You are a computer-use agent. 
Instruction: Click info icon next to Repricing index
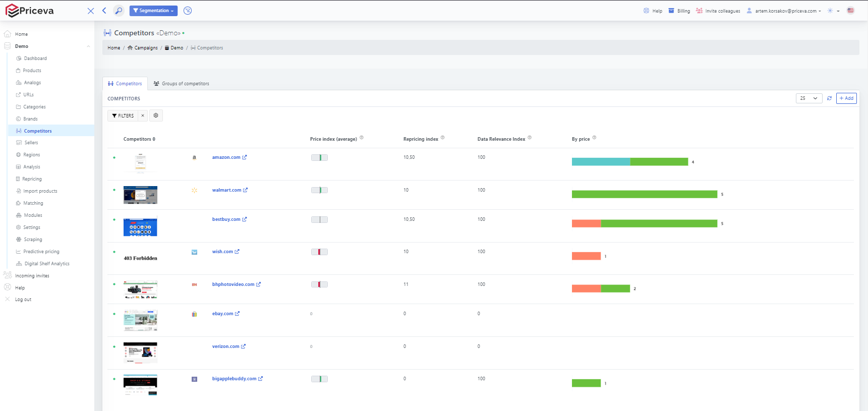pos(443,138)
